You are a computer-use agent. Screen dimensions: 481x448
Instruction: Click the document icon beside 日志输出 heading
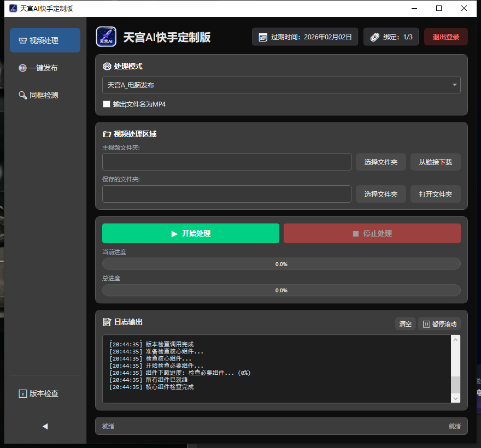pos(107,322)
